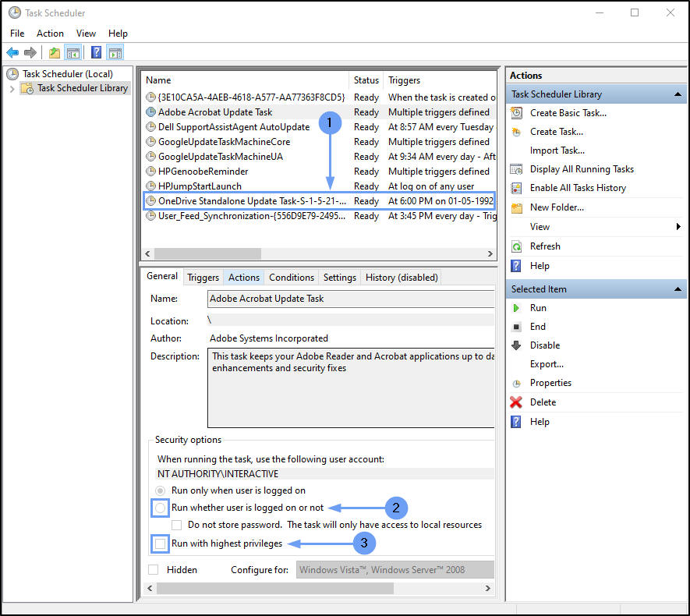690x616 pixels.
Task: Select the General tab
Action: click(x=162, y=276)
